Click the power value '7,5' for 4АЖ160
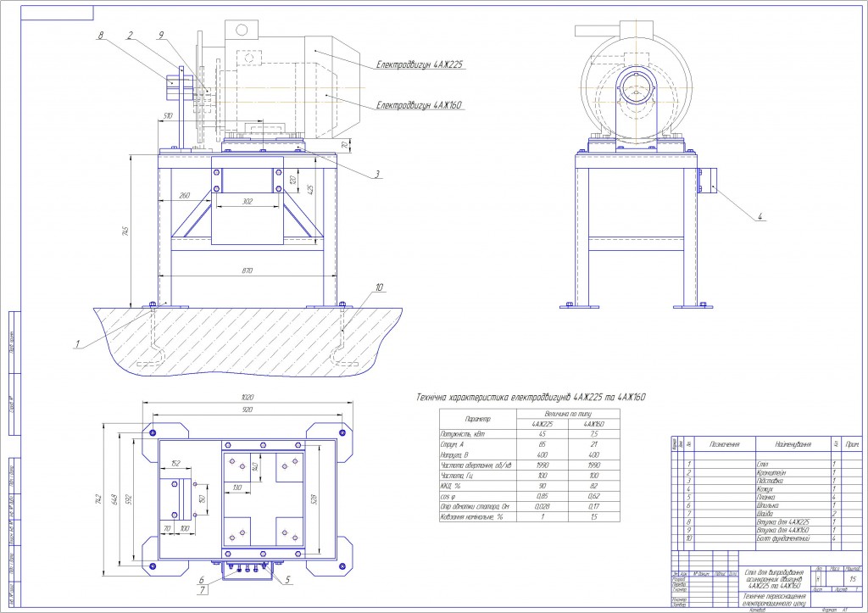Image resolution: width=868 pixels, height=613 pixels. pyautogui.click(x=594, y=434)
